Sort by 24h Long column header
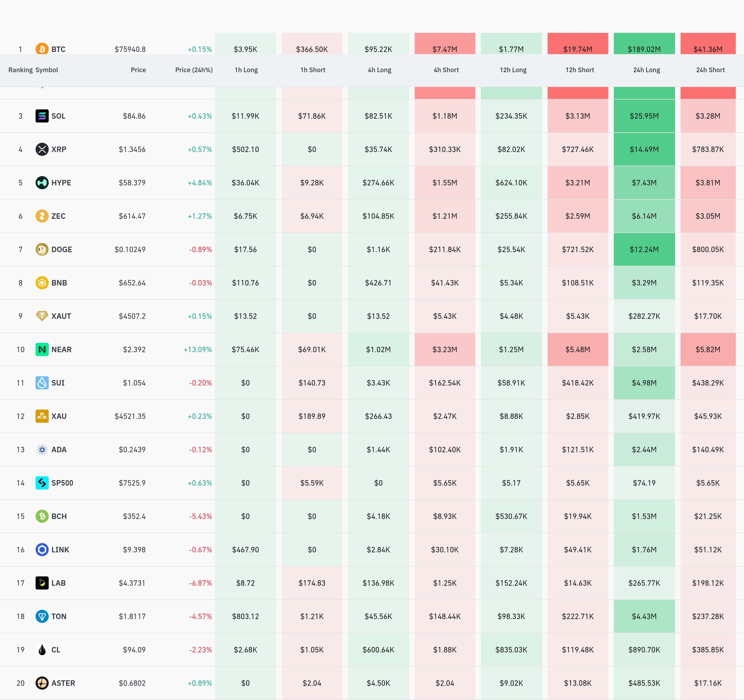Image resolution: width=744 pixels, height=700 pixels. (x=646, y=70)
